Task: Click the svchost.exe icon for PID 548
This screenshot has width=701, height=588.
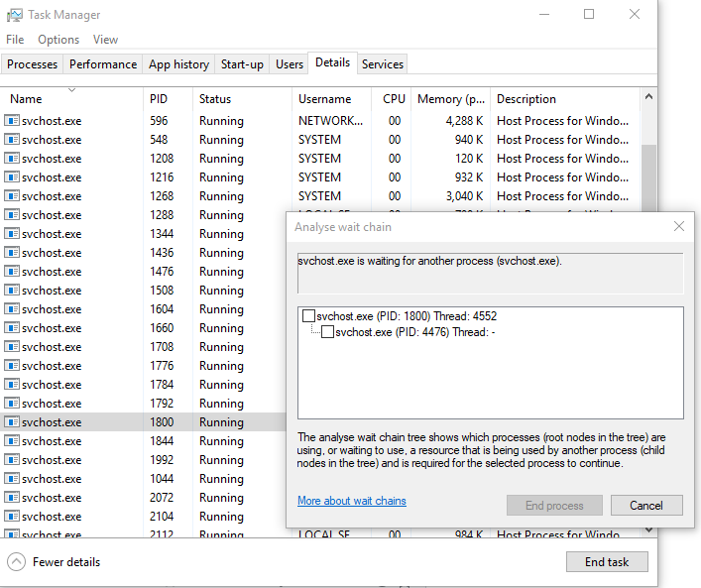Action: coord(12,140)
